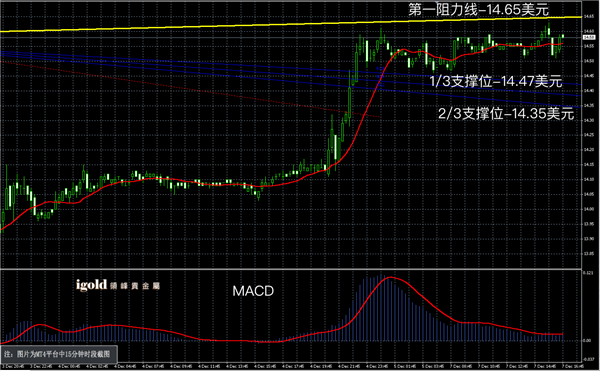Click the igold logo watermark
The height and width of the screenshot is (371, 600).
click(118, 285)
